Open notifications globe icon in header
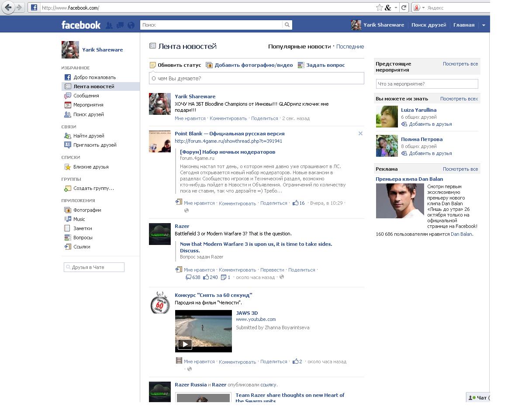 click(131, 25)
